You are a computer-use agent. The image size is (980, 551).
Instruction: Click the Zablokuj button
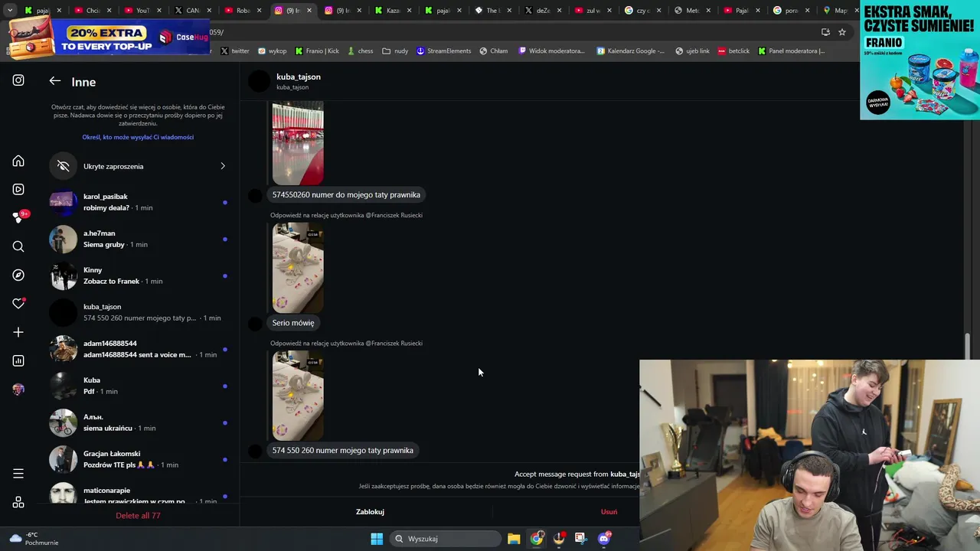click(x=370, y=512)
